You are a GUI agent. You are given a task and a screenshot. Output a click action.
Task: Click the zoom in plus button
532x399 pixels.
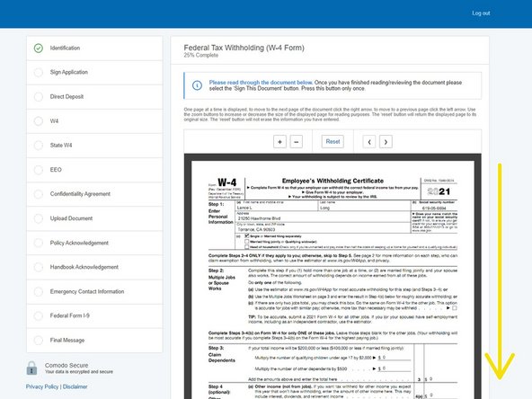(279, 142)
